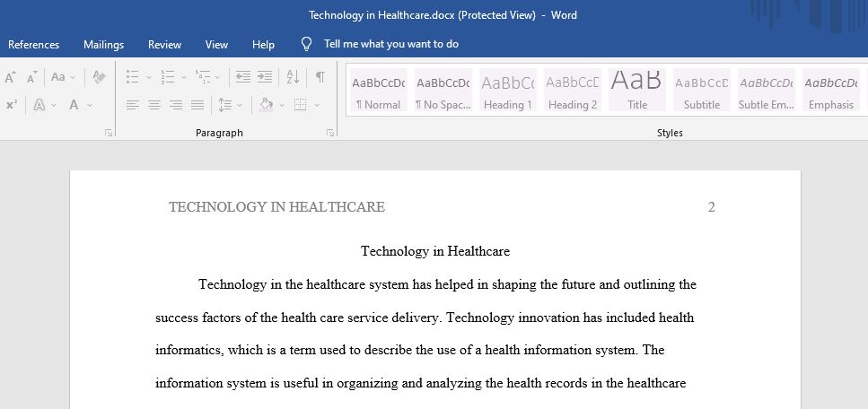Image resolution: width=868 pixels, height=409 pixels.
Task: Apply multilevel list
Action: click(203, 77)
